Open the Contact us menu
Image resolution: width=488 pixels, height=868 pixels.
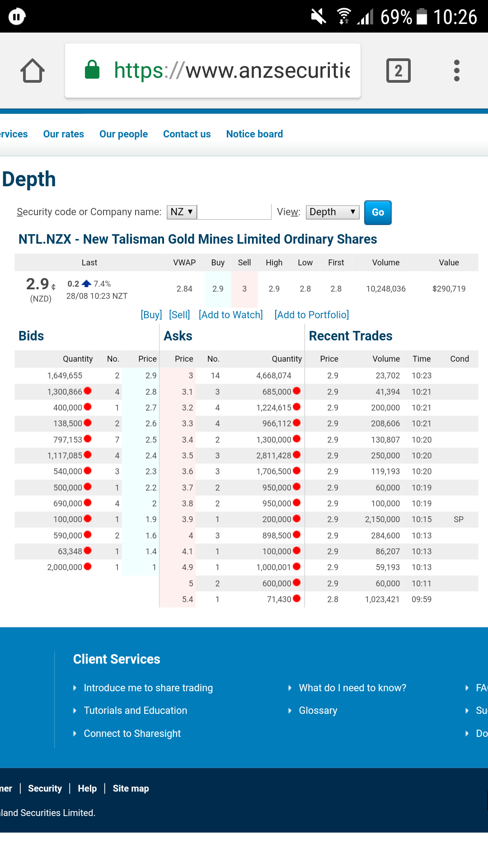point(187,134)
